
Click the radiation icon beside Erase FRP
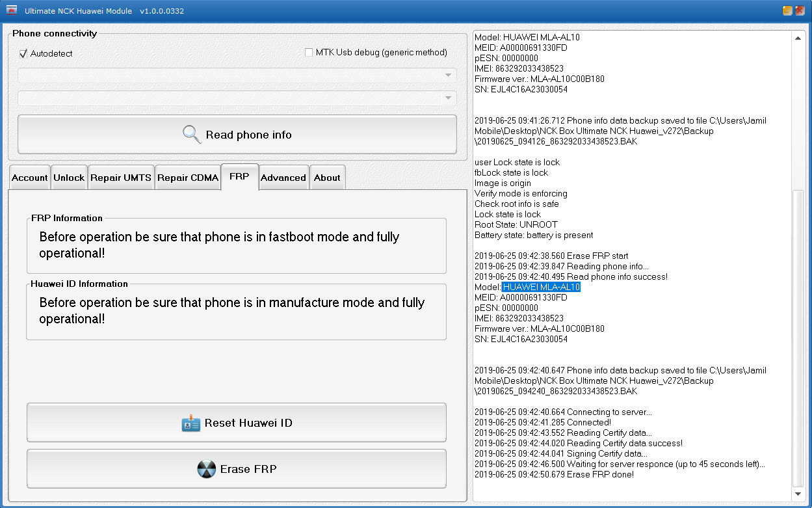(207, 469)
